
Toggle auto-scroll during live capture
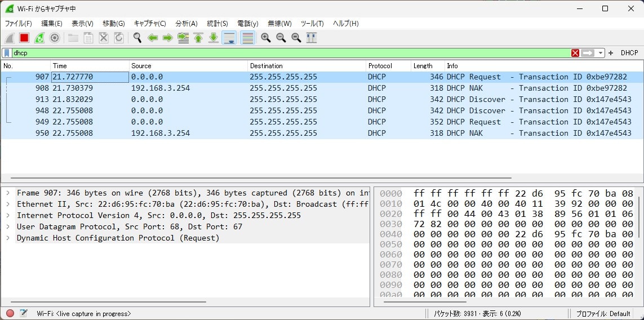coord(229,38)
